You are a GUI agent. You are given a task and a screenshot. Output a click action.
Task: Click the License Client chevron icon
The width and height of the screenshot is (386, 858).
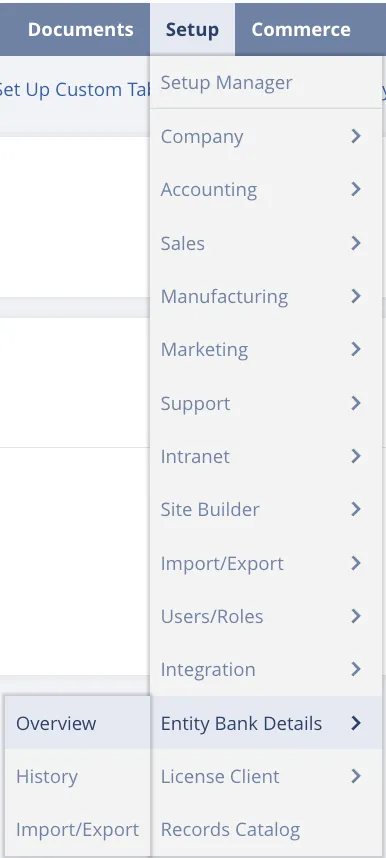point(356,776)
